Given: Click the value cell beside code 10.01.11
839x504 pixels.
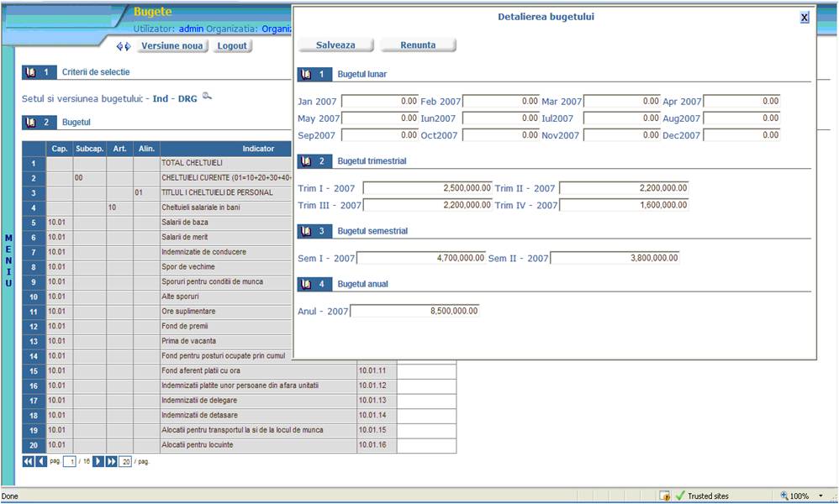Looking at the screenshot, I should [426, 371].
